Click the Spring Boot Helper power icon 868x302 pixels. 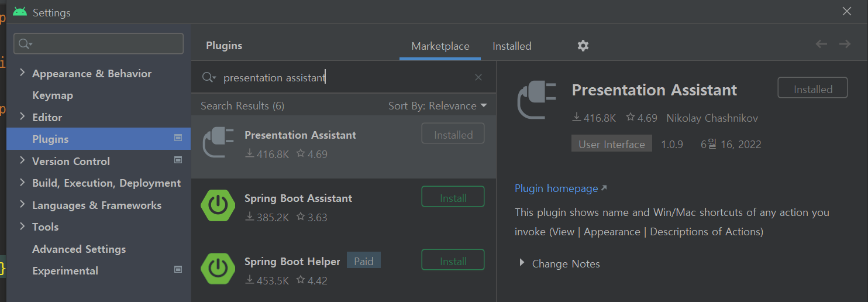[218, 269]
